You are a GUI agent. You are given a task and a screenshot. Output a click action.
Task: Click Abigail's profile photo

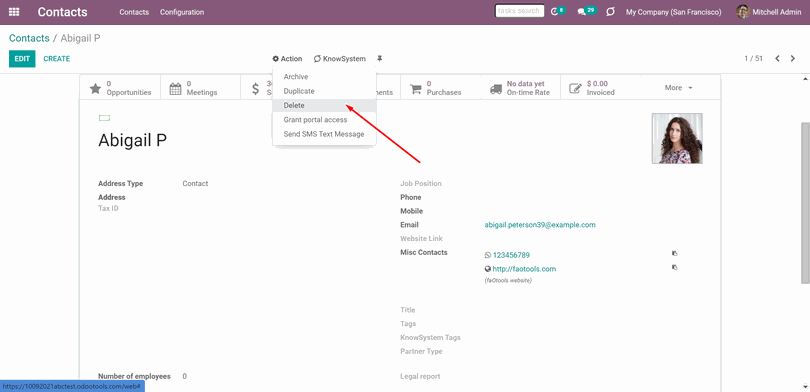[677, 138]
